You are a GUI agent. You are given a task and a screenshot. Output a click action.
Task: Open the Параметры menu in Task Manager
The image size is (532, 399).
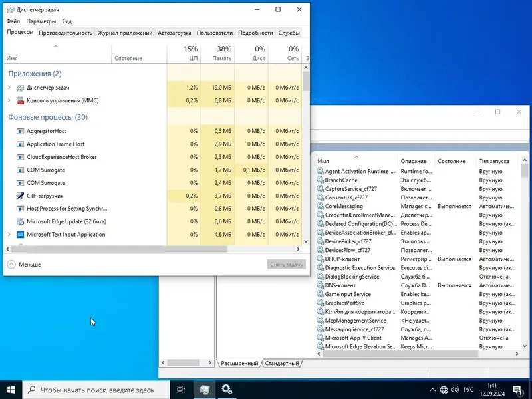41,21
